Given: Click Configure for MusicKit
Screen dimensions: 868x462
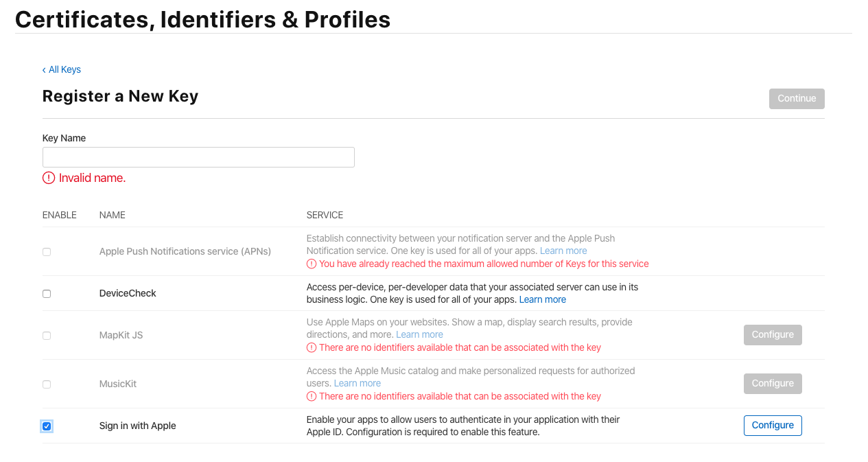Looking at the screenshot, I should (773, 384).
